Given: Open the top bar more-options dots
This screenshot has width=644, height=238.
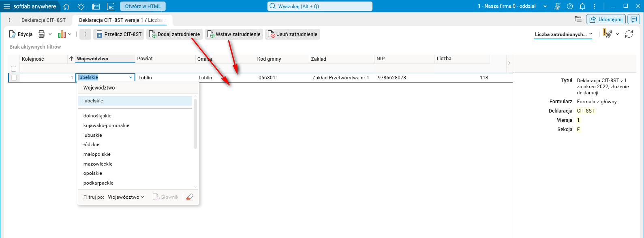Looking at the screenshot, I should (x=595, y=6).
